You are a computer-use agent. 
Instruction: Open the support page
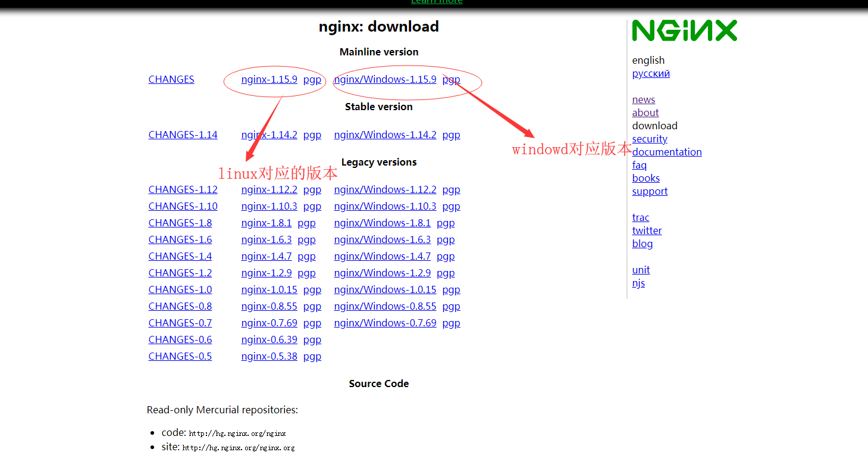(650, 191)
